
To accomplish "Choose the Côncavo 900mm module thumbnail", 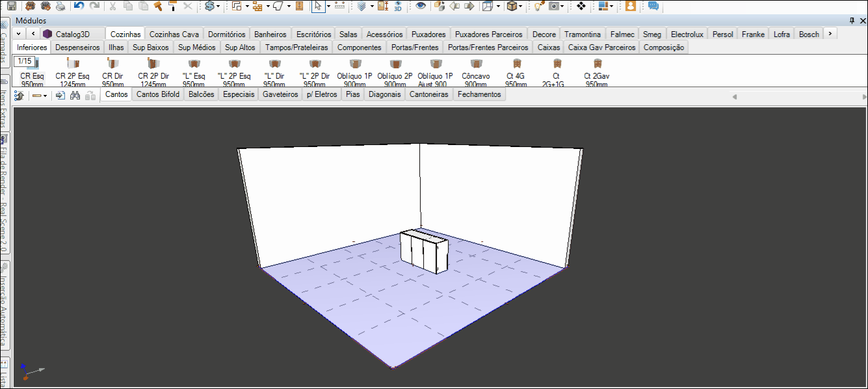I will tap(476, 73).
